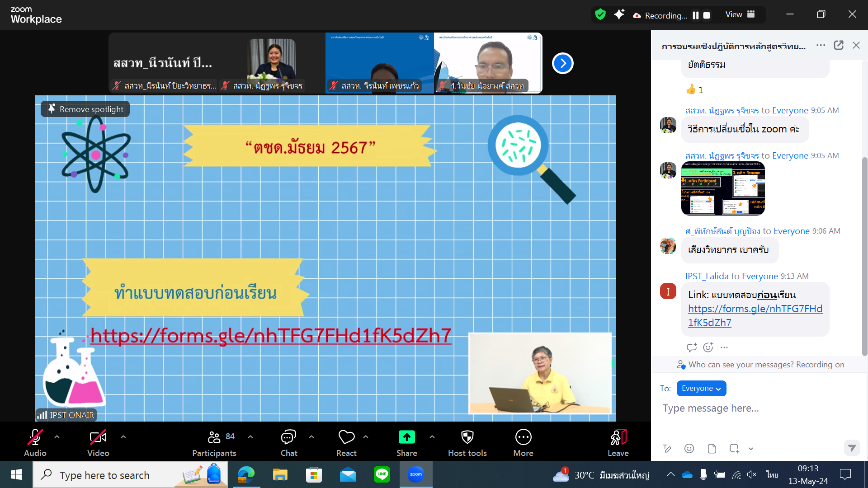Pause the recording
The image size is (868, 488).
[696, 15]
